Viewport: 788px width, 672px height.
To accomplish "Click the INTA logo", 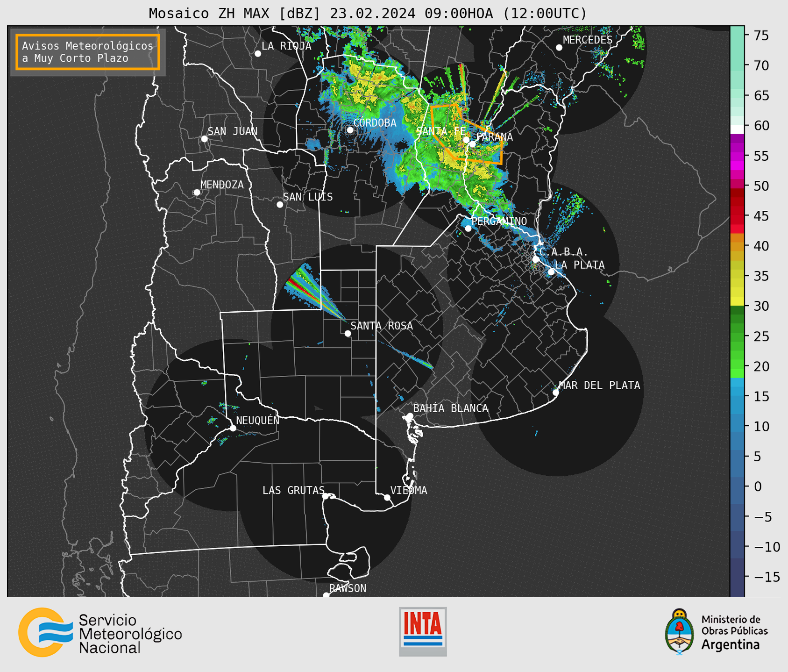I will pyautogui.click(x=423, y=631).
